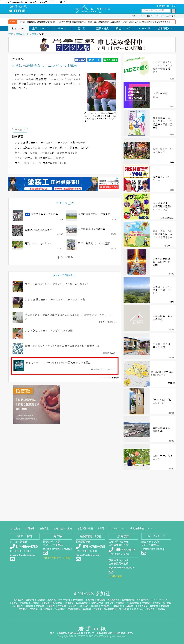Share the article via the LINEで送る button

coord(110,60)
